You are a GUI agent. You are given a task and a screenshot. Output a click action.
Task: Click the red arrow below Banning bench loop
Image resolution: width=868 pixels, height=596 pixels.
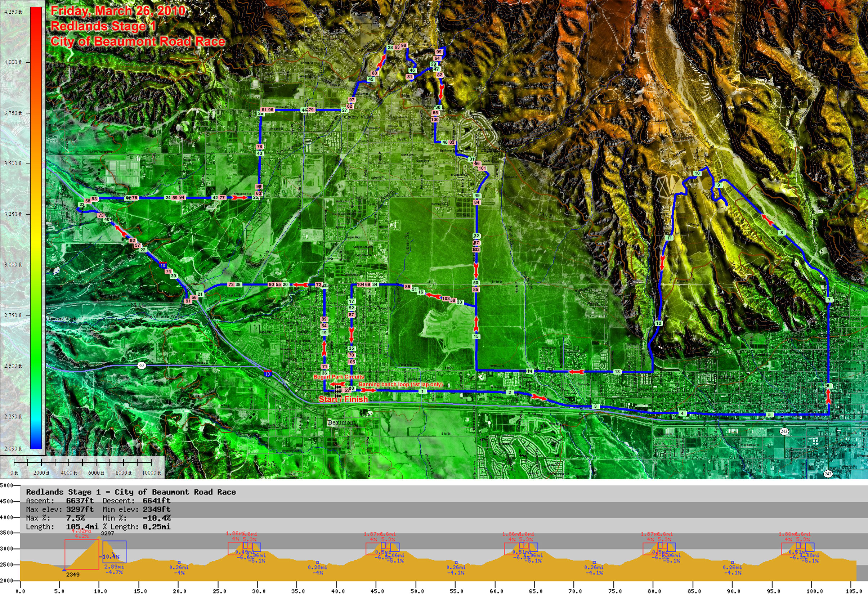coord(368,390)
